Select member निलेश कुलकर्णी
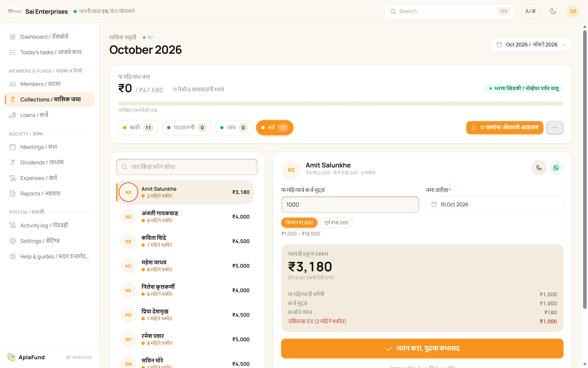 click(x=185, y=291)
